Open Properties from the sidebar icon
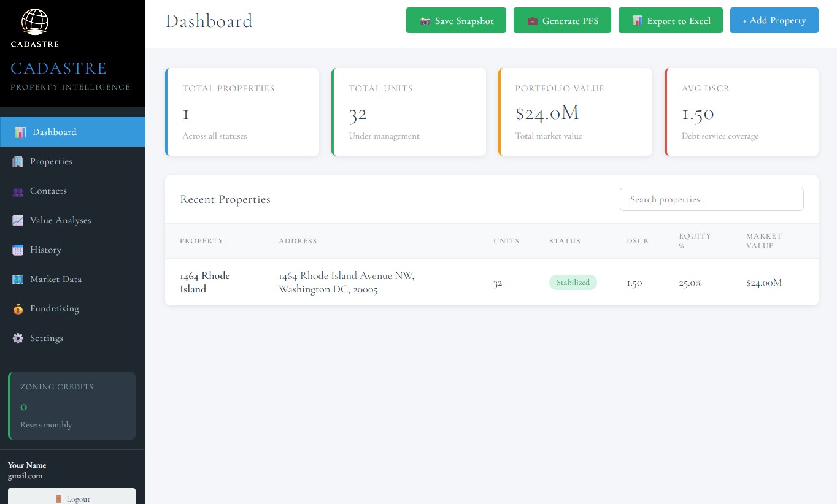837x504 pixels. [19, 161]
